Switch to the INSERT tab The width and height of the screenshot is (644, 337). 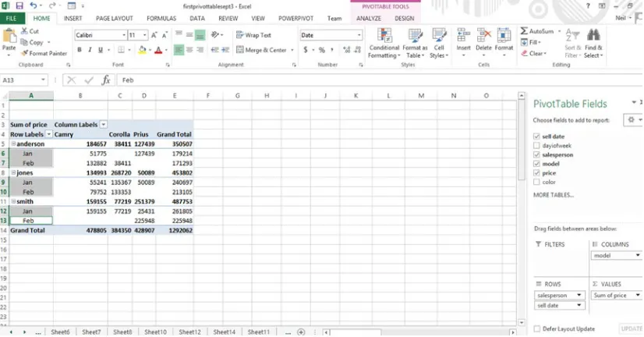coord(73,19)
